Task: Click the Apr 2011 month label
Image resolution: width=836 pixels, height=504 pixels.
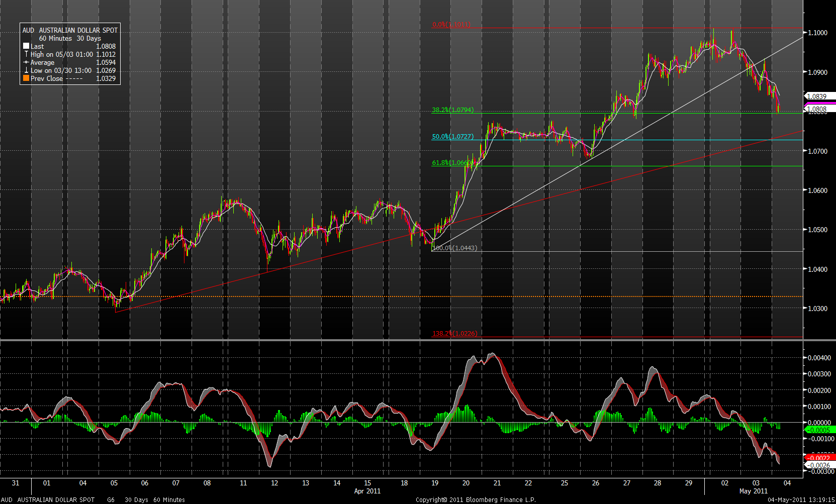Action: click(367, 491)
